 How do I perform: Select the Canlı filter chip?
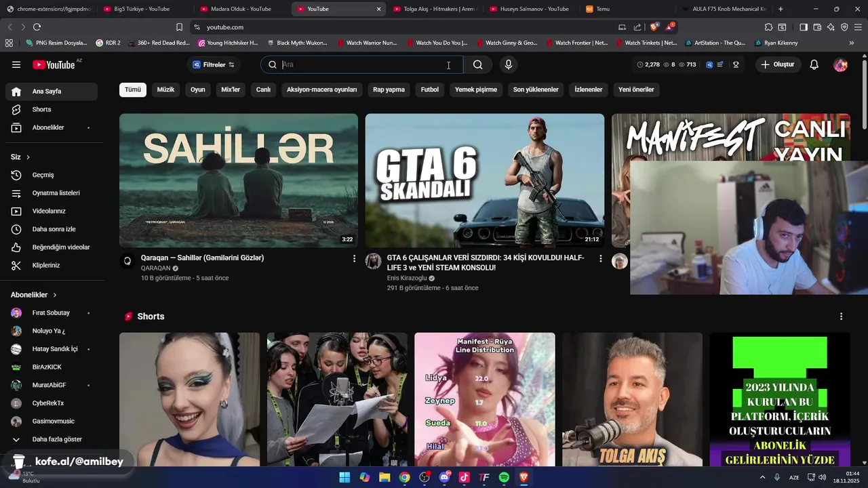click(263, 89)
